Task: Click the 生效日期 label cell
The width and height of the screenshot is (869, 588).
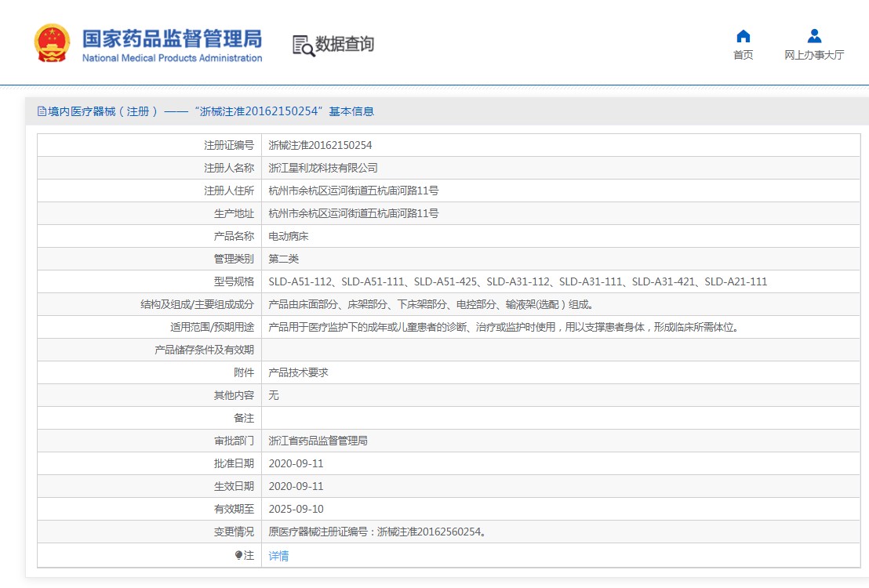Action: (150, 486)
